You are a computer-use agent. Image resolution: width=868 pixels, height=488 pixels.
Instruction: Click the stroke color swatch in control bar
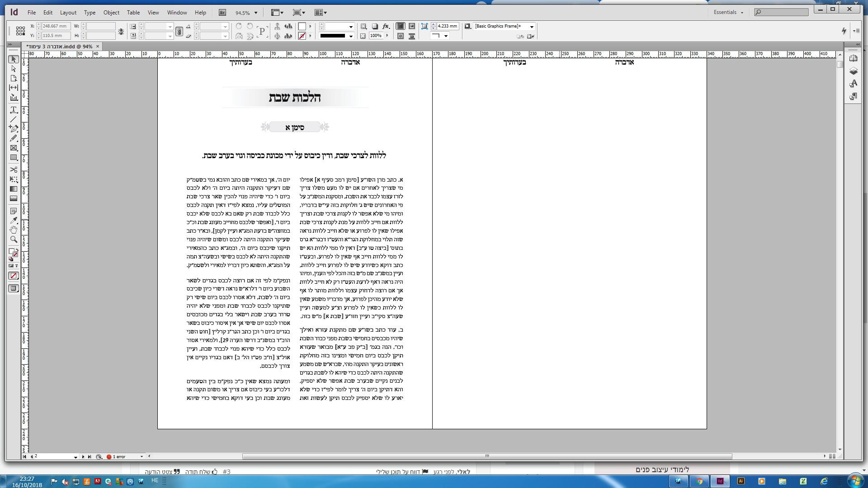[x=302, y=36]
